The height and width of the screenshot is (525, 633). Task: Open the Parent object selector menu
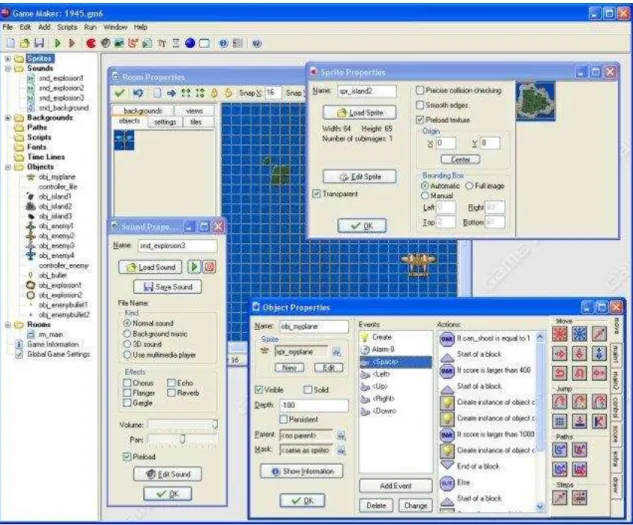pos(341,435)
